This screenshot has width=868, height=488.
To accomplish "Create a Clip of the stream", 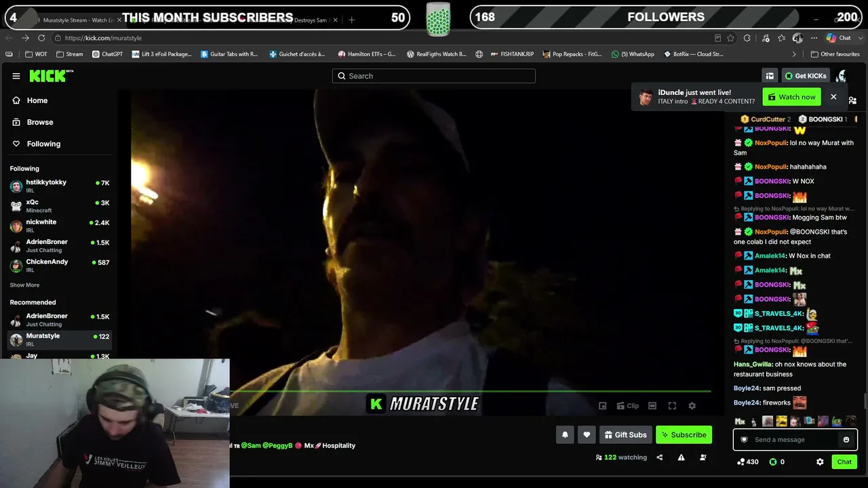I will click(628, 406).
